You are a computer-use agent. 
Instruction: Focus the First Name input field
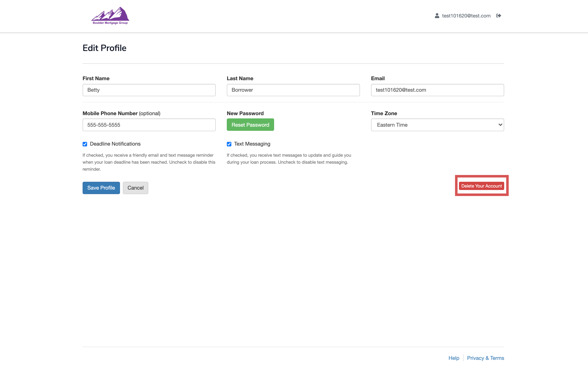point(149,90)
